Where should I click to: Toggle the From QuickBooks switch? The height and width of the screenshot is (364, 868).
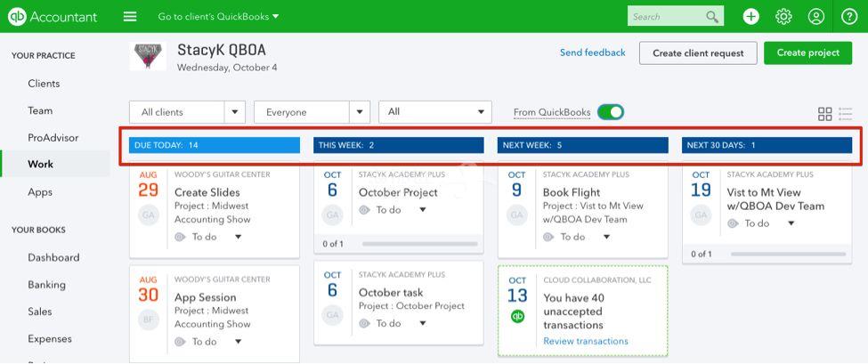(x=611, y=112)
